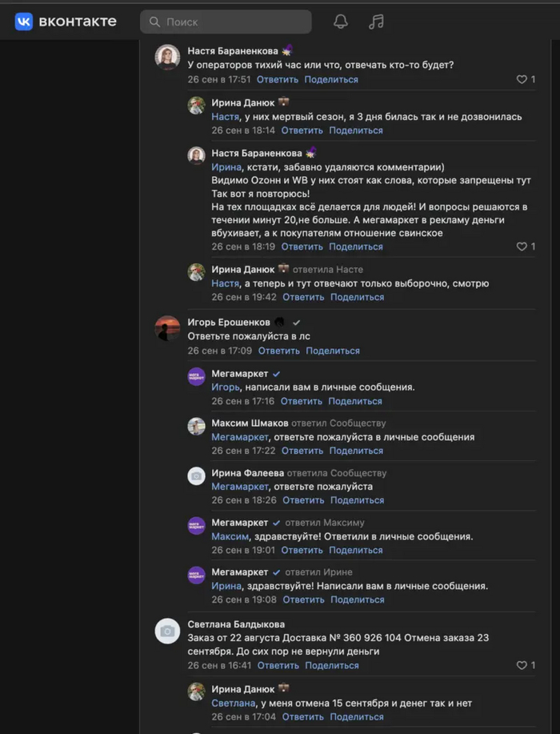This screenshot has height=734, width=560.
Task: Open Ирина Данюк's avatar on 18:14 reply
Action: coord(197,106)
